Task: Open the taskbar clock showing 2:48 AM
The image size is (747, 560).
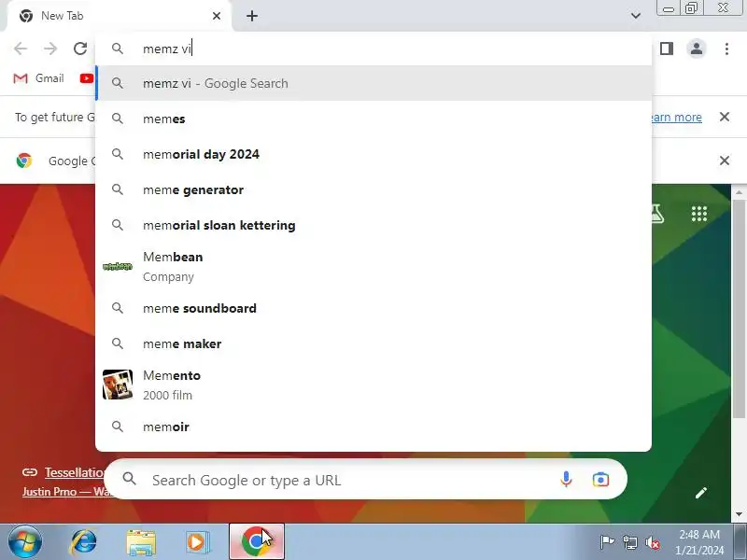Action: click(699, 542)
